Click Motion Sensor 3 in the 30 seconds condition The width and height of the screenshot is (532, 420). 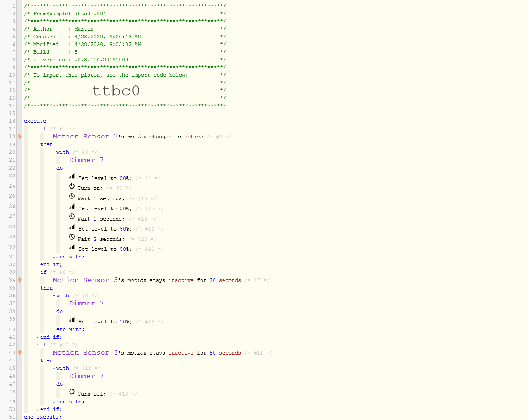(x=85, y=280)
